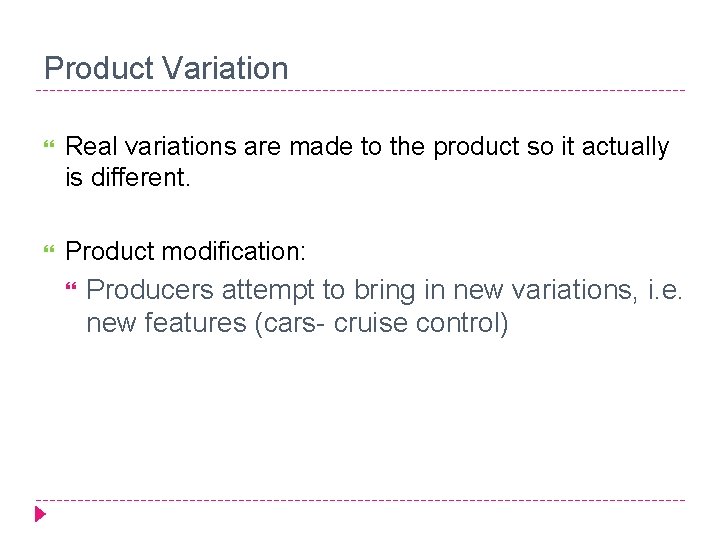Click the "Product Variation" slide title

click(x=166, y=68)
